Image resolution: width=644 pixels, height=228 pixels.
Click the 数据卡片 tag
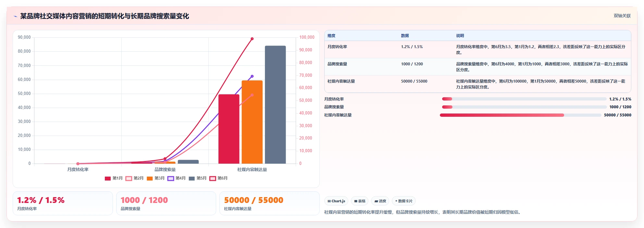(x=404, y=201)
